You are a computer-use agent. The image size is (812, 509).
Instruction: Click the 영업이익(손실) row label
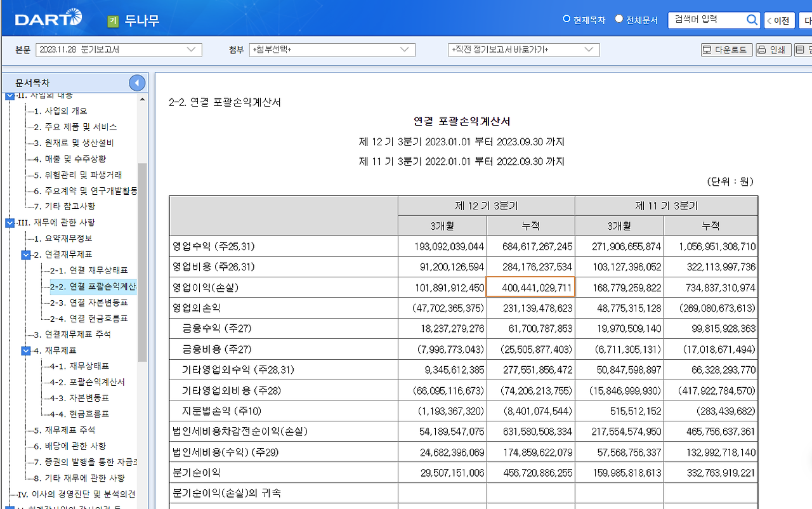206,288
